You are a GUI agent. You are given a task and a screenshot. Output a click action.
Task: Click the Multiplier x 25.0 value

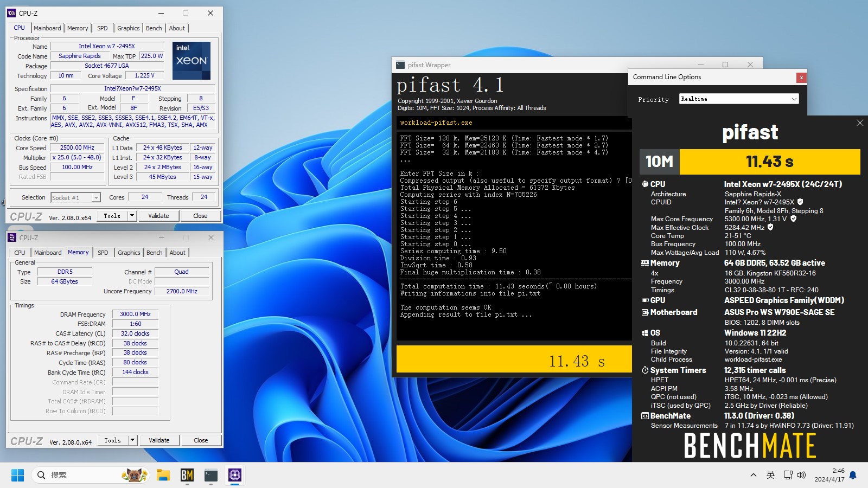(x=78, y=157)
